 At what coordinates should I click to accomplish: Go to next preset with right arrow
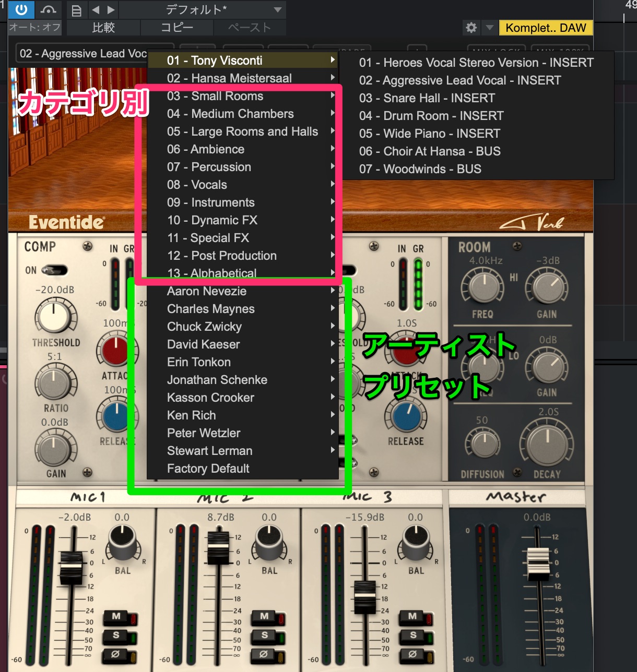pyautogui.click(x=111, y=10)
